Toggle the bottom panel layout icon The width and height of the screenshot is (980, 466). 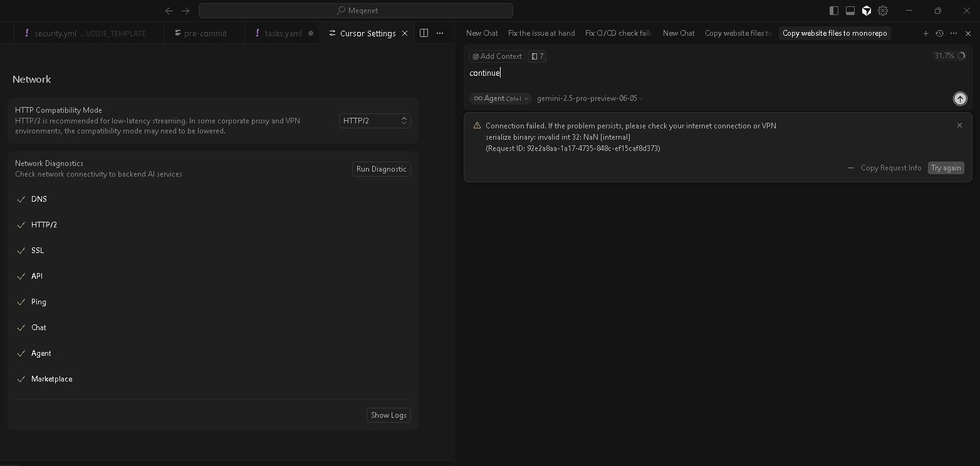850,11
